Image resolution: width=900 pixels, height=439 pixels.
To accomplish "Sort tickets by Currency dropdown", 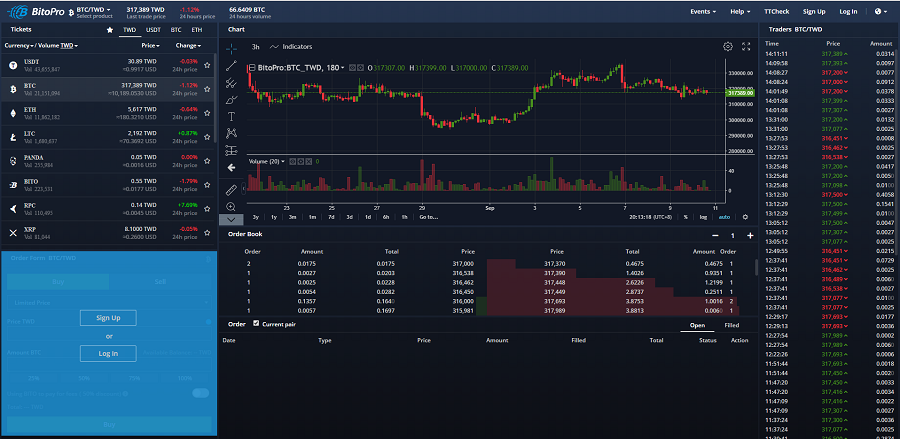I will [x=19, y=45].
